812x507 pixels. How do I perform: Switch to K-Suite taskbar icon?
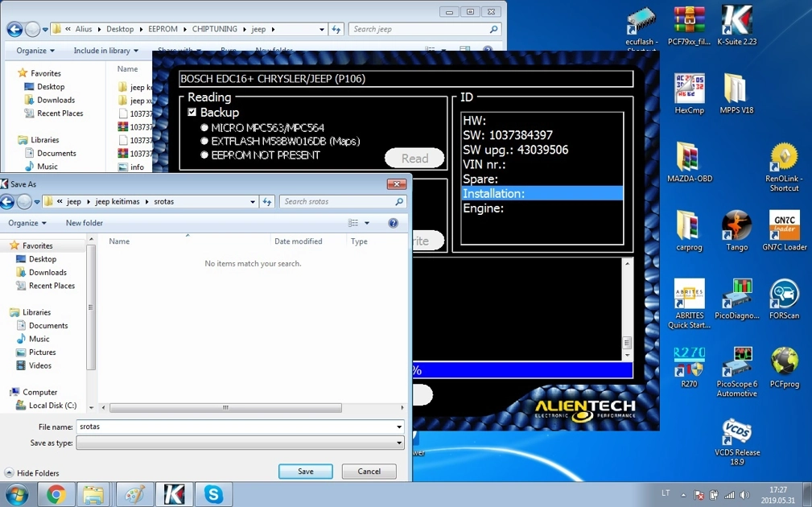[x=174, y=495]
